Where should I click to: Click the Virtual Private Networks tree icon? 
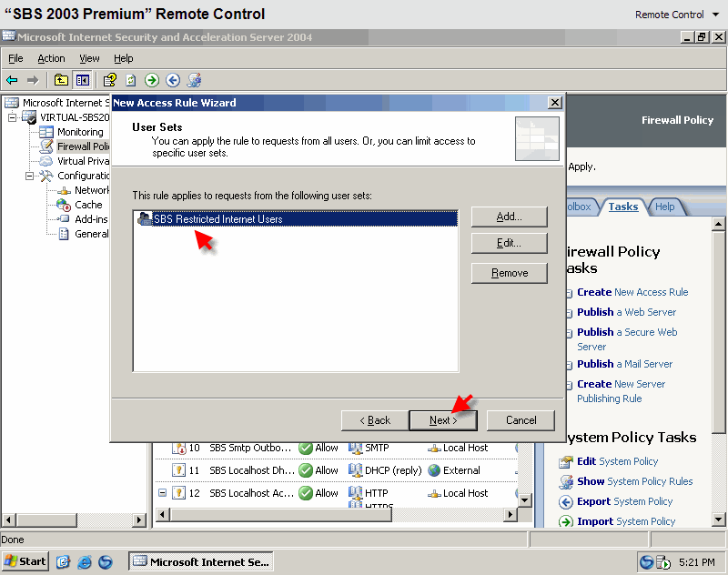[x=46, y=161]
